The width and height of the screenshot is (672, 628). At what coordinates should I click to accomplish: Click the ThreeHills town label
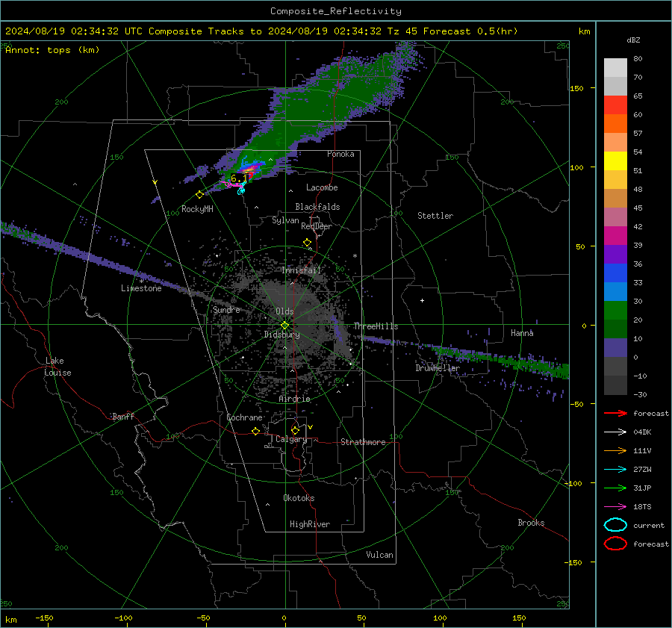[376, 326]
